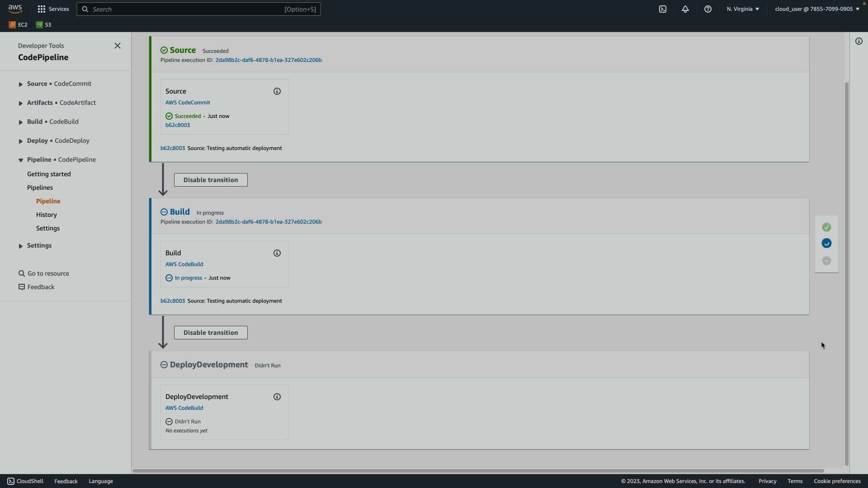This screenshot has height=488, width=868.
Task: Disable transition between Source and Build
Action: (x=211, y=180)
